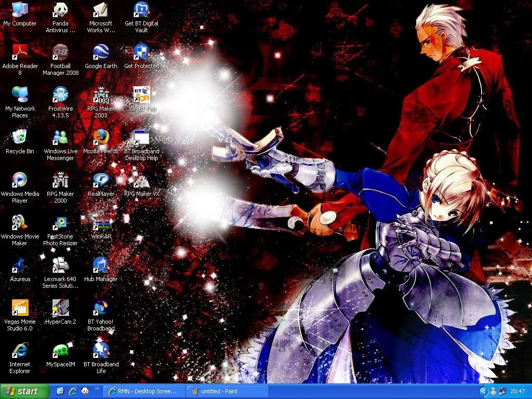Click the Recycle Bin icon
The image size is (532, 399).
tap(20, 138)
